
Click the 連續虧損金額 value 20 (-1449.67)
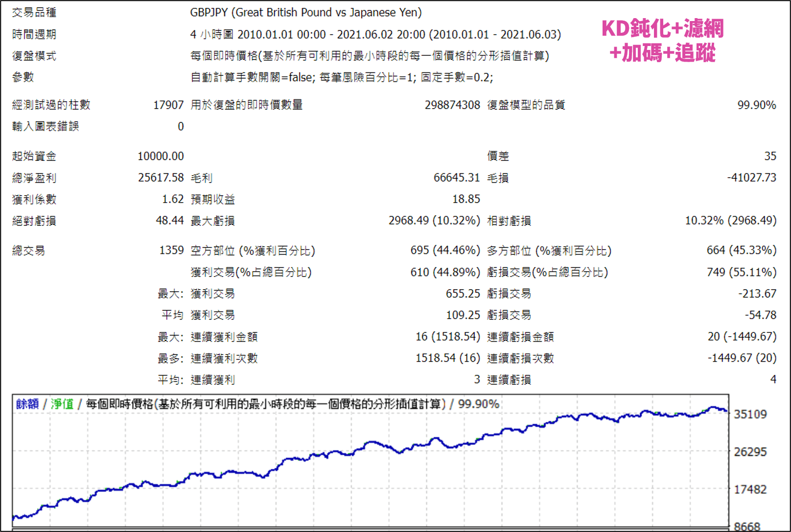pos(742,336)
